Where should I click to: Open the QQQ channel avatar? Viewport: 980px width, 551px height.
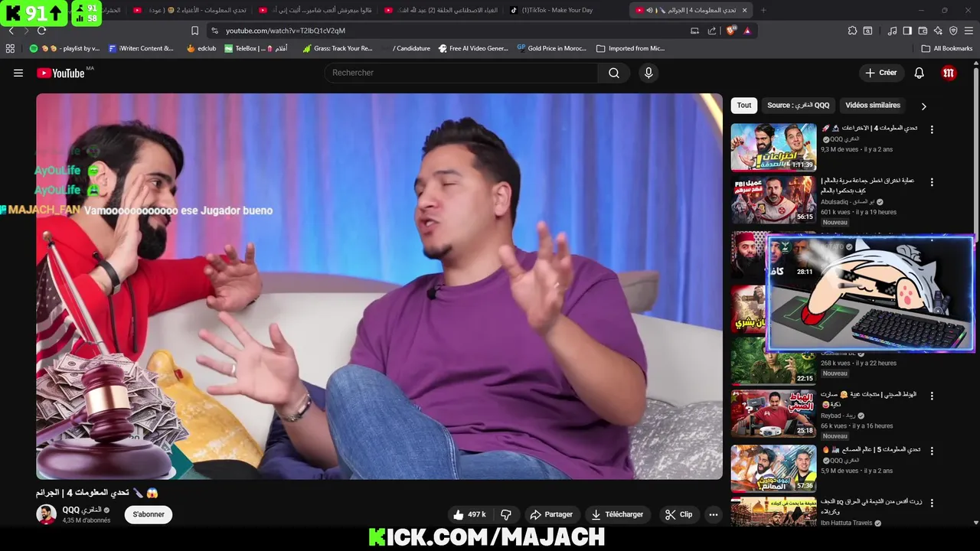coord(46,514)
